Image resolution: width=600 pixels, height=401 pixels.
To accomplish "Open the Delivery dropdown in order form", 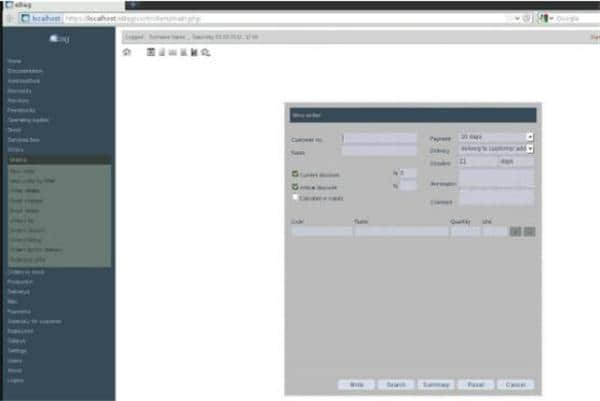I will tap(496, 148).
